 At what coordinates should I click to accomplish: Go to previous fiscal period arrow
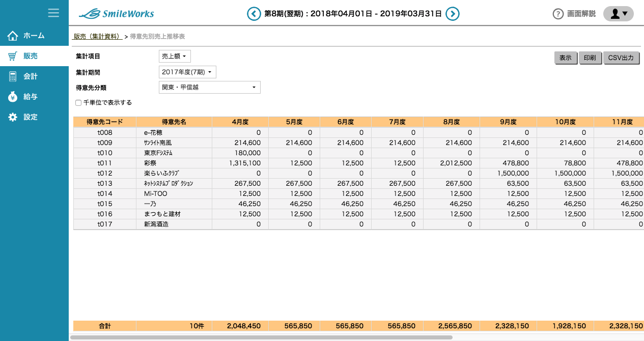pyautogui.click(x=254, y=14)
